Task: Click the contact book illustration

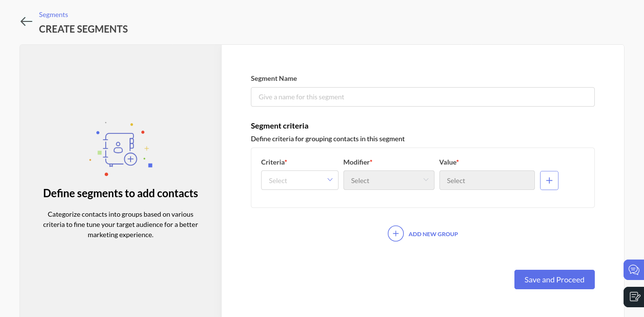Action: 120,149
